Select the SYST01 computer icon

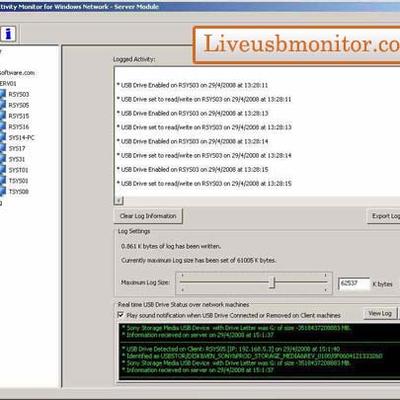pyautogui.click(x=3, y=170)
